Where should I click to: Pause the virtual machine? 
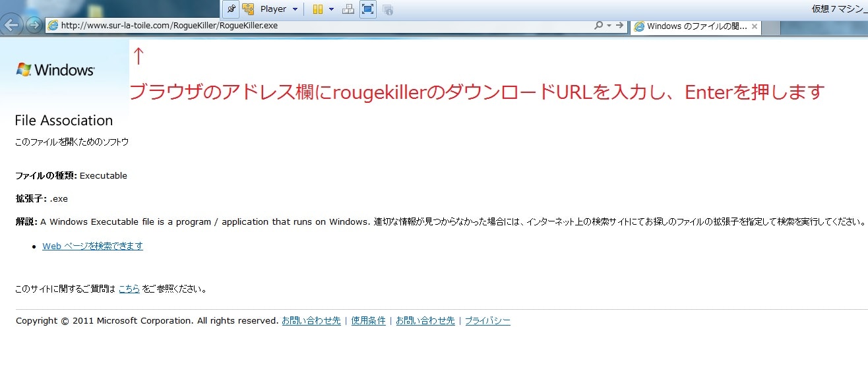click(x=317, y=9)
